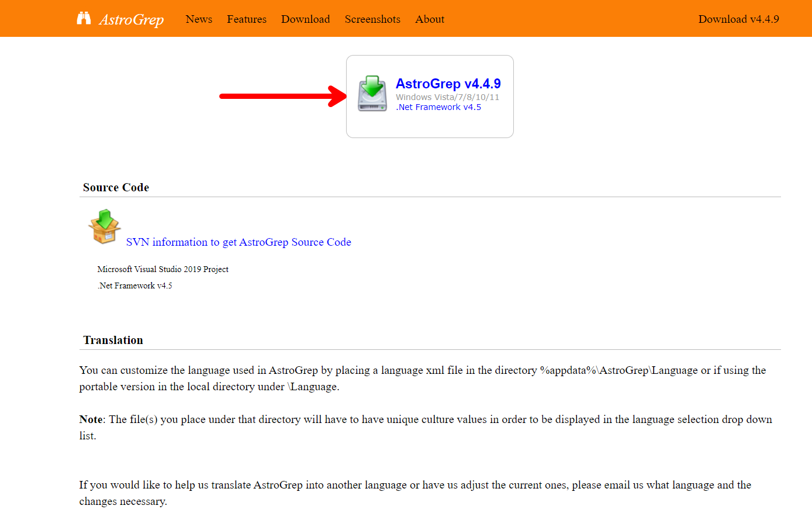Open the News page

coord(199,19)
